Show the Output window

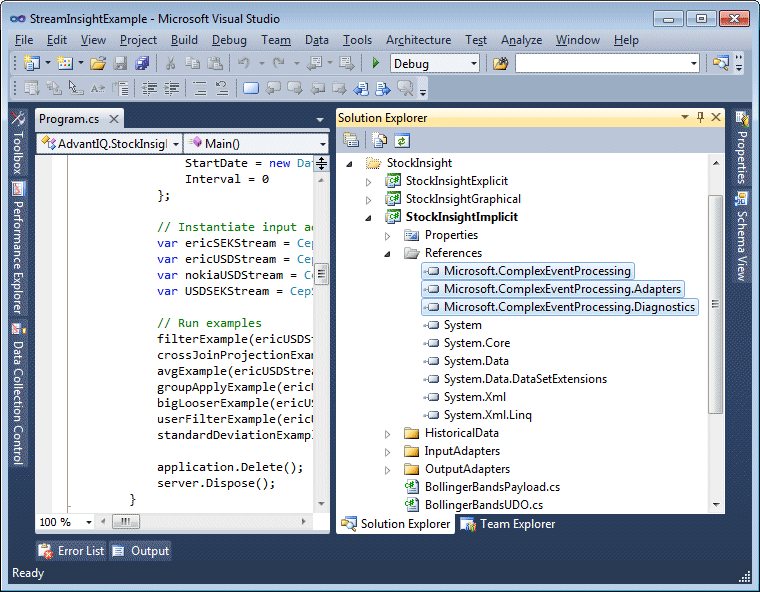tap(140, 550)
